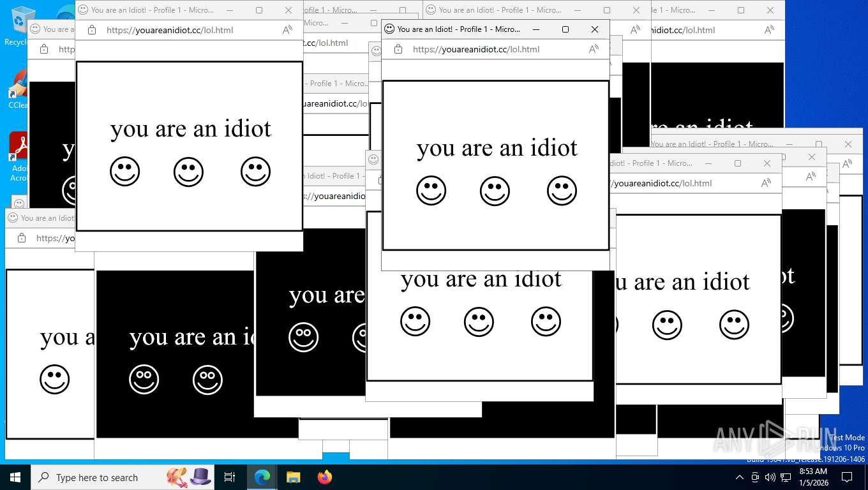Click the white 'you are an id' heading
868x490 pixels.
tap(192, 338)
